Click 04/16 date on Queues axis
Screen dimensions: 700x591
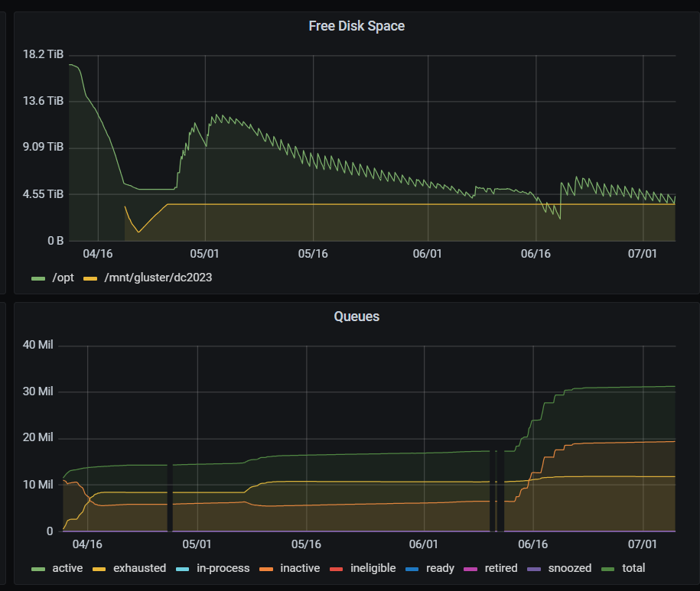coord(87,544)
